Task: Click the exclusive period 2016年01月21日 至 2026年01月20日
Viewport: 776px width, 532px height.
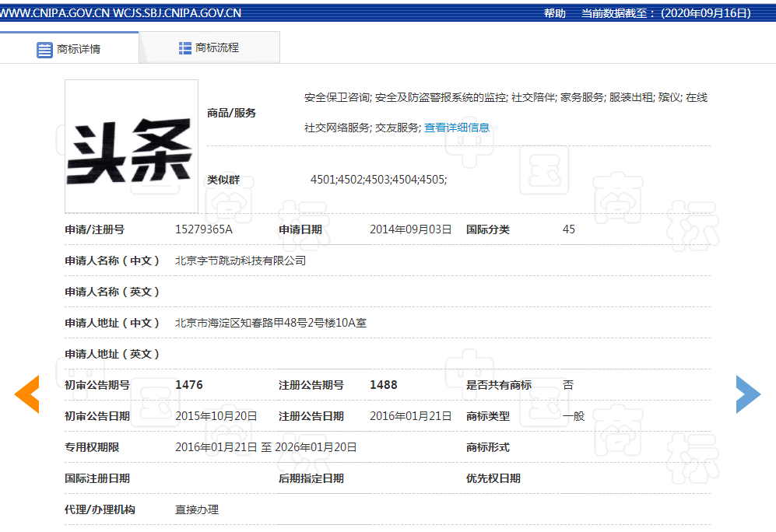Action: pos(265,447)
